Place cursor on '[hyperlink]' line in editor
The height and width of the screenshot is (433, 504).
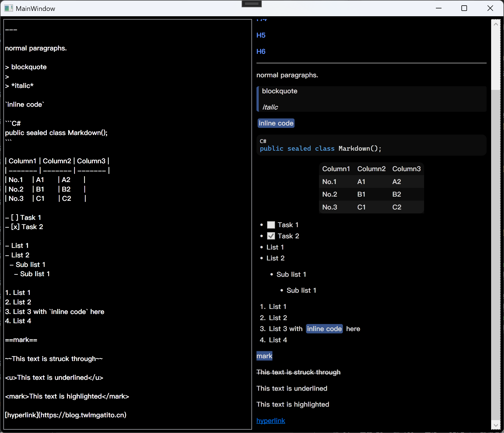(66, 415)
